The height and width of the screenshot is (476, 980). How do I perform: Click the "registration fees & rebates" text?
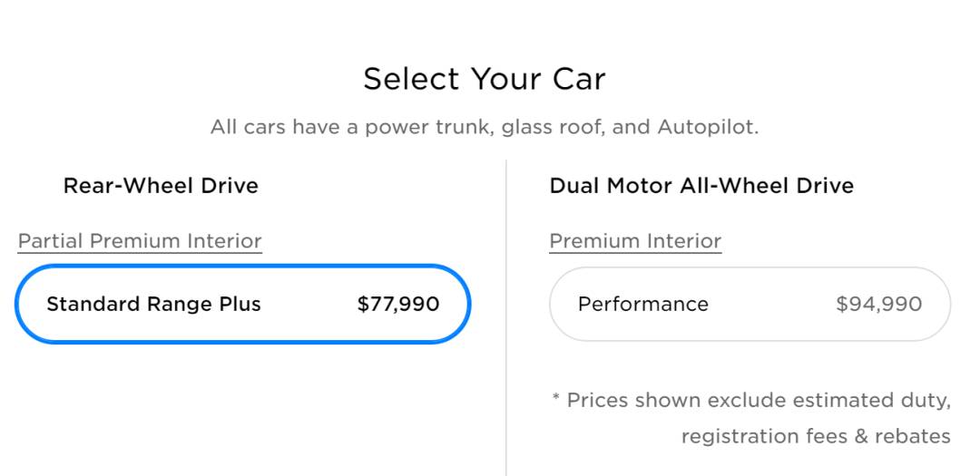[816, 436]
